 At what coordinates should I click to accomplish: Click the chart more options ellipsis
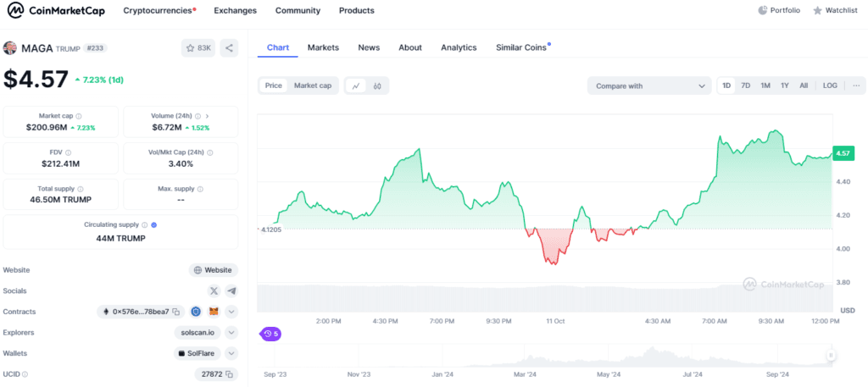(x=856, y=86)
